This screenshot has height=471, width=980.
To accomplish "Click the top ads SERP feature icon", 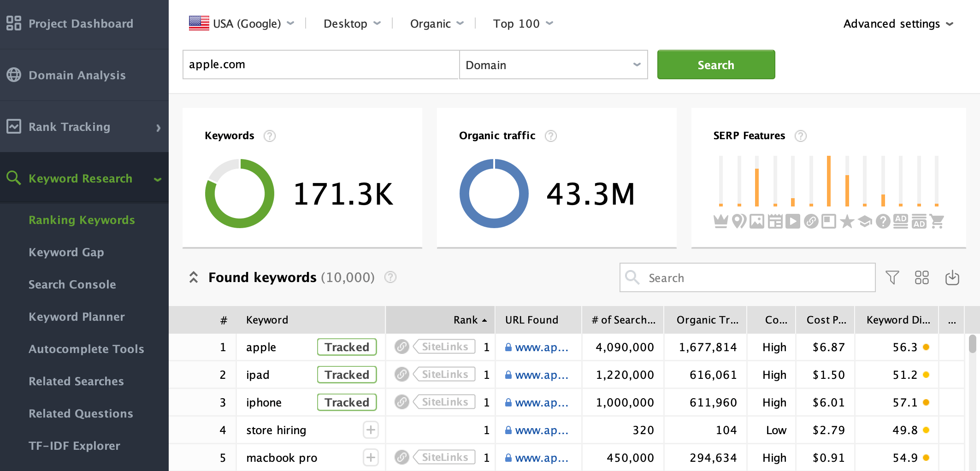I will point(901,222).
